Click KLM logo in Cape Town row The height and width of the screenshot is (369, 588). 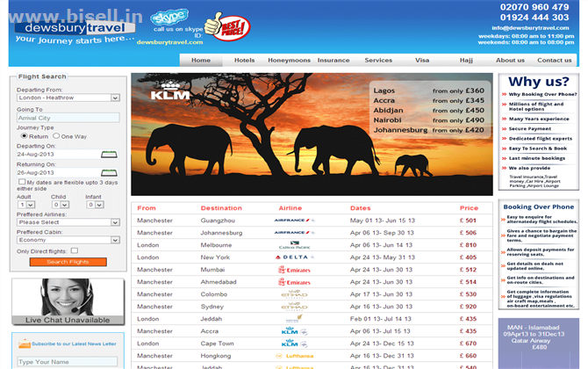[294, 344]
